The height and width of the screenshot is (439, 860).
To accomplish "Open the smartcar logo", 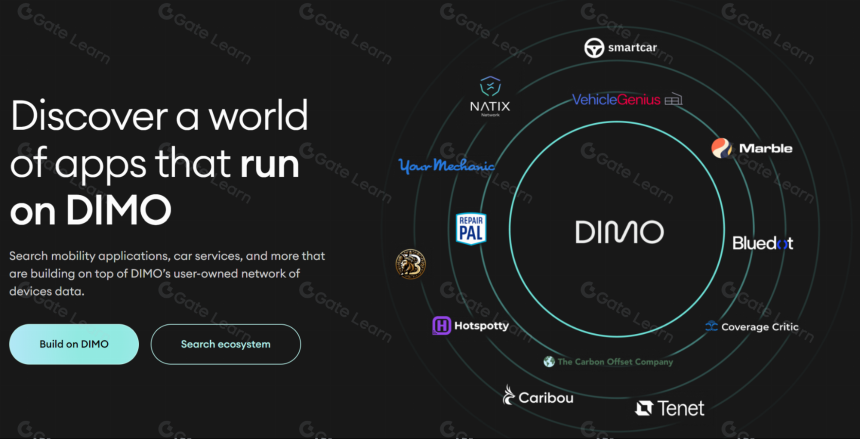I will coord(620,48).
